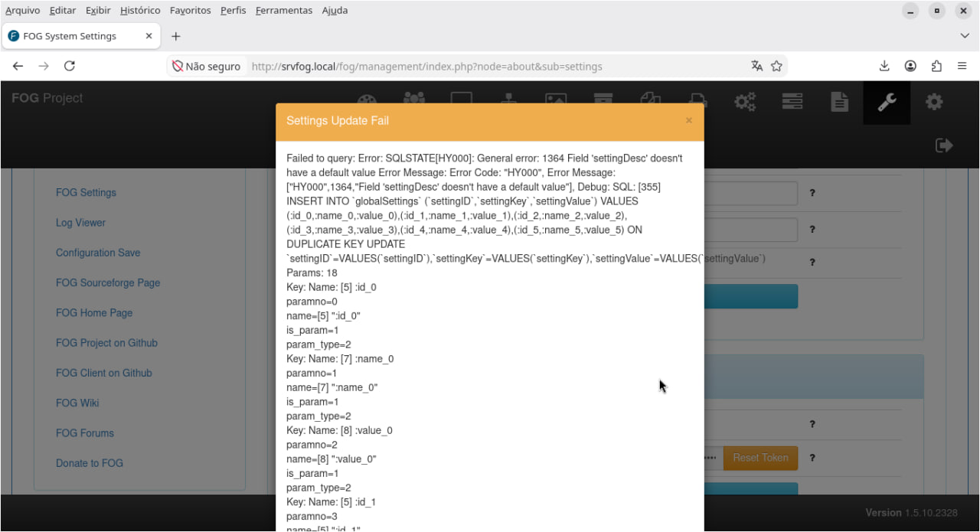Image resolution: width=980 pixels, height=532 pixels.
Task: Click the Key: Name: [5] :id_0 line
Action: 332,287
